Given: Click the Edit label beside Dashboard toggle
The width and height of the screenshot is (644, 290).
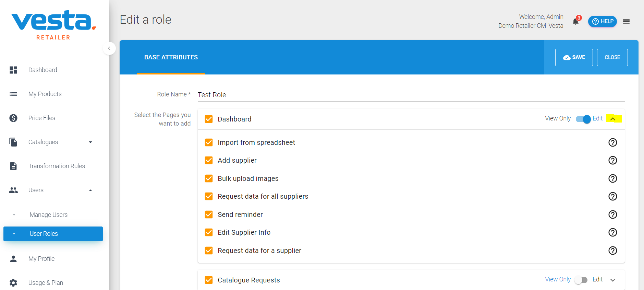Looking at the screenshot, I should [x=597, y=118].
